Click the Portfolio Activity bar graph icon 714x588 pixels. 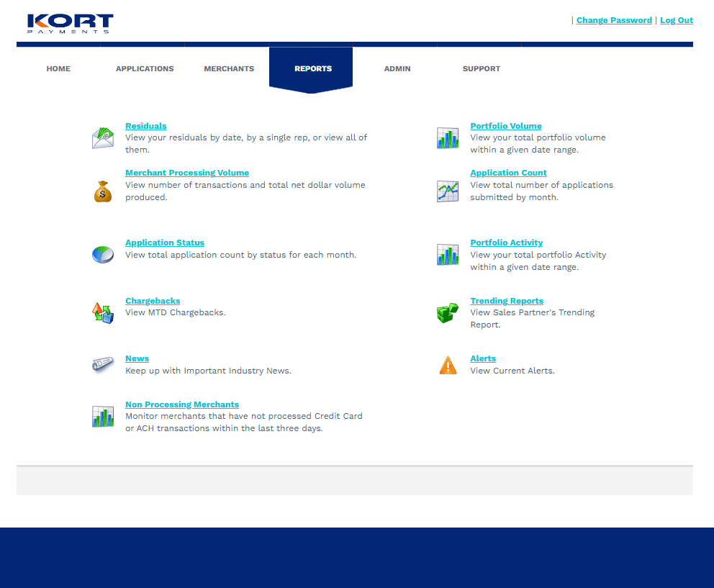pyautogui.click(x=447, y=254)
